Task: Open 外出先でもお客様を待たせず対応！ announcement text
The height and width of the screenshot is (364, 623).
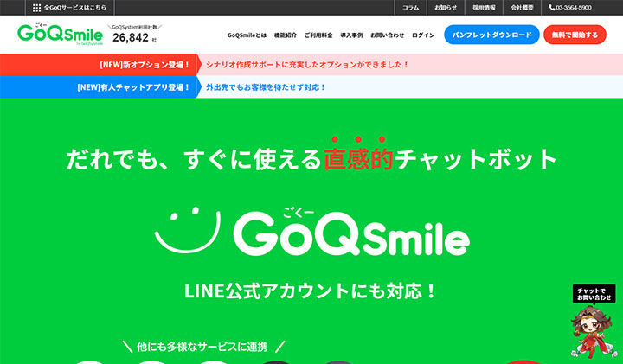Action: (266, 87)
